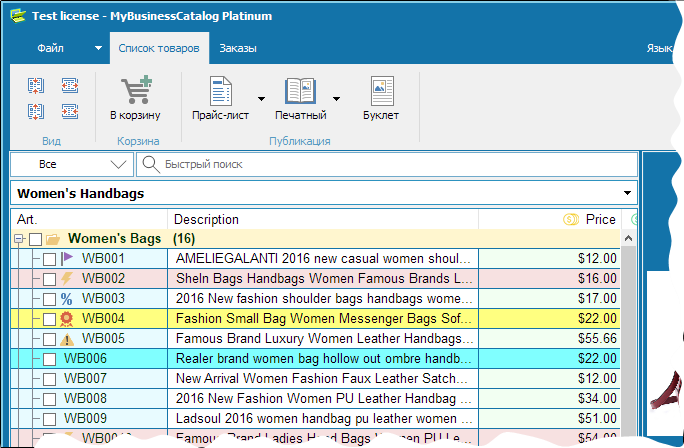This screenshot has height=448, width=684.
Task: Add to cart with the В корзину icon
Action: 137,90
